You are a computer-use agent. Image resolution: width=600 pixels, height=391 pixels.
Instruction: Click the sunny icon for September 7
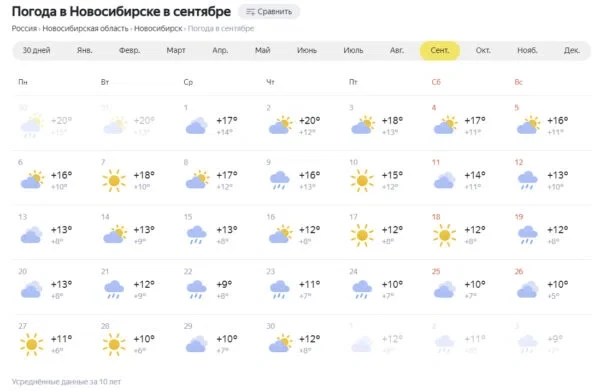pyautogui.click(x=114, y=180)
